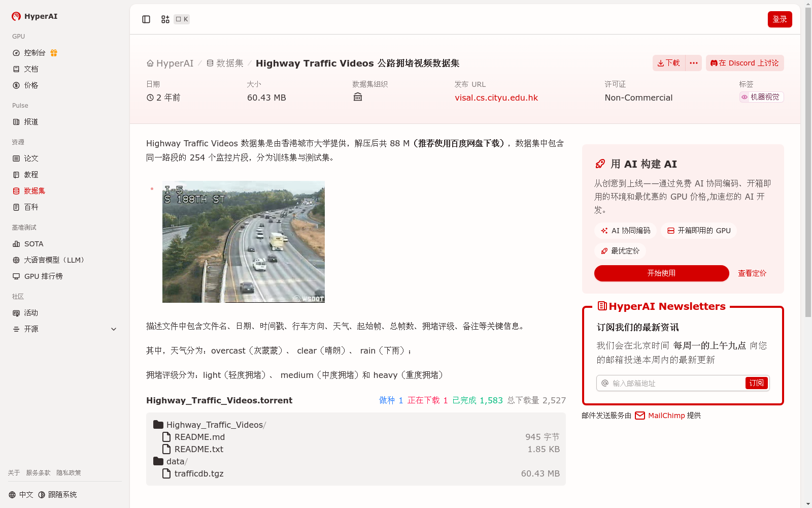Click the trafficdb.tgz file row
This screenshot has height=508, width=812.
(356, 473)
